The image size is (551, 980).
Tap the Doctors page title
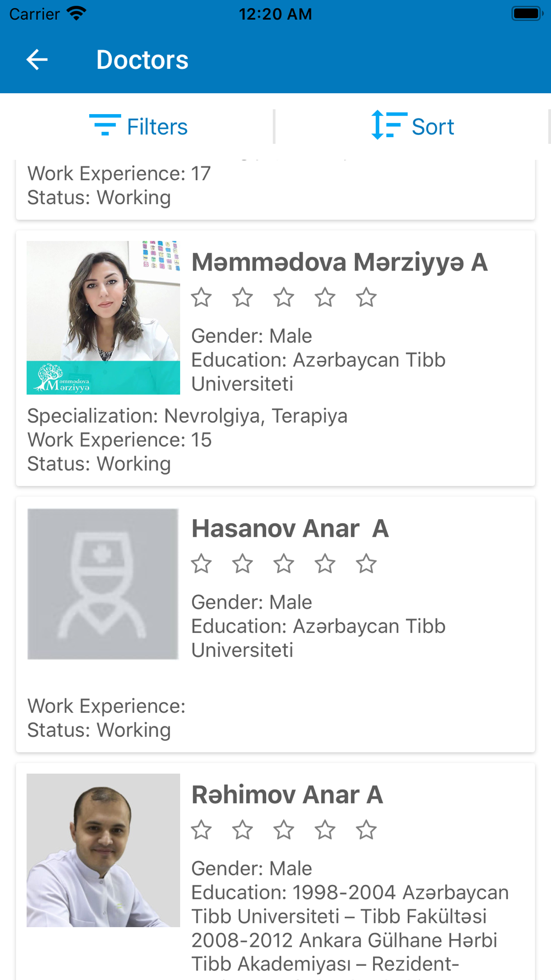click(142, 60)
